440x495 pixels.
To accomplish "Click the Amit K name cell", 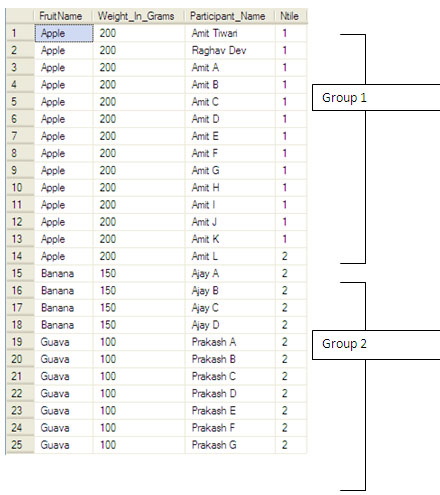I will (x=230, y=239).
